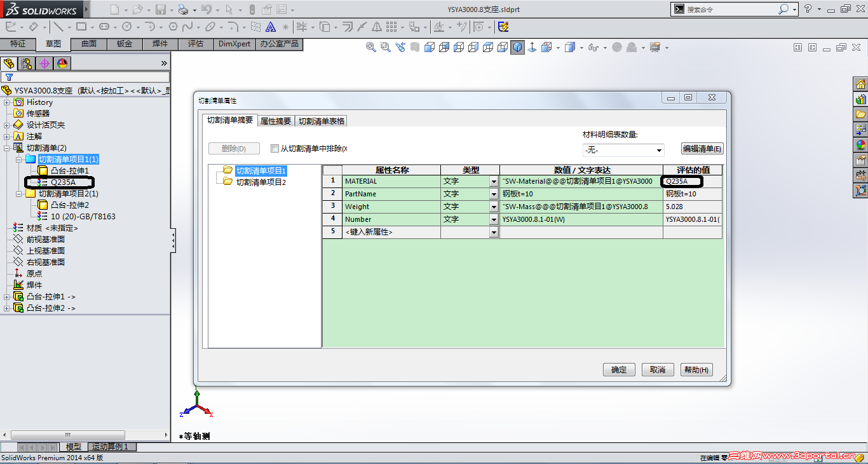Collapse the 切割清单(2) tree node
Screen dimensions: 868x464
[x=7, y=148]
